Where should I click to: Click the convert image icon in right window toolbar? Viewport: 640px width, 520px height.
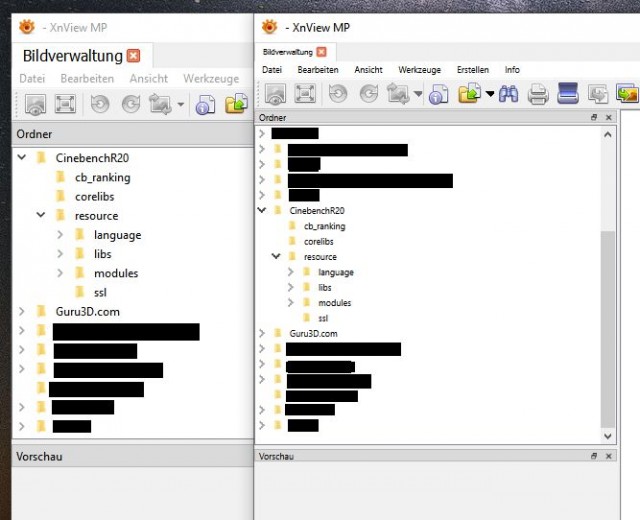(x=398, y=93)
